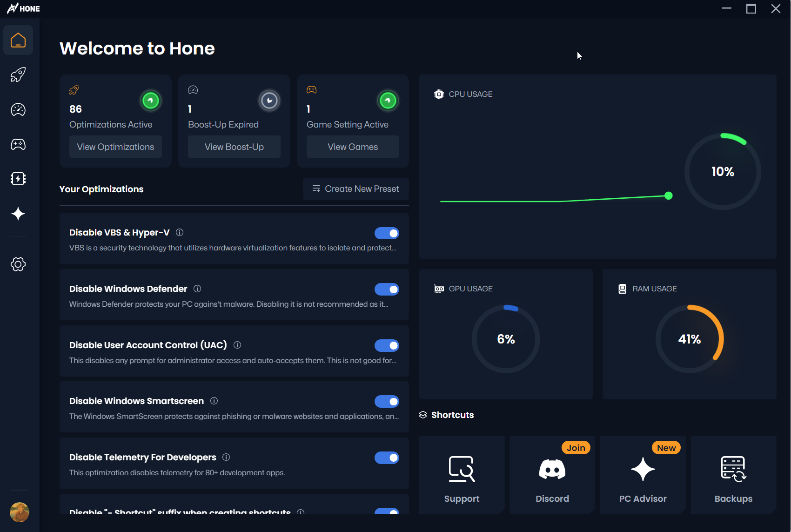Open the Discord shortcut
The height and width of the screenshot is (532, 791).
click(552, 474)
